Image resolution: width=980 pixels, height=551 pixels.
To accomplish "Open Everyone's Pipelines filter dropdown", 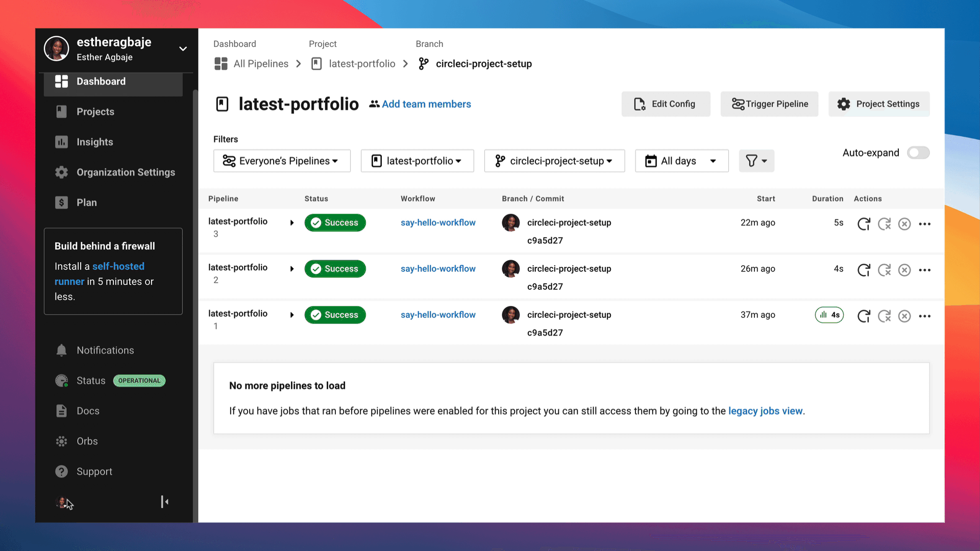I will click(x=282, y=161).
